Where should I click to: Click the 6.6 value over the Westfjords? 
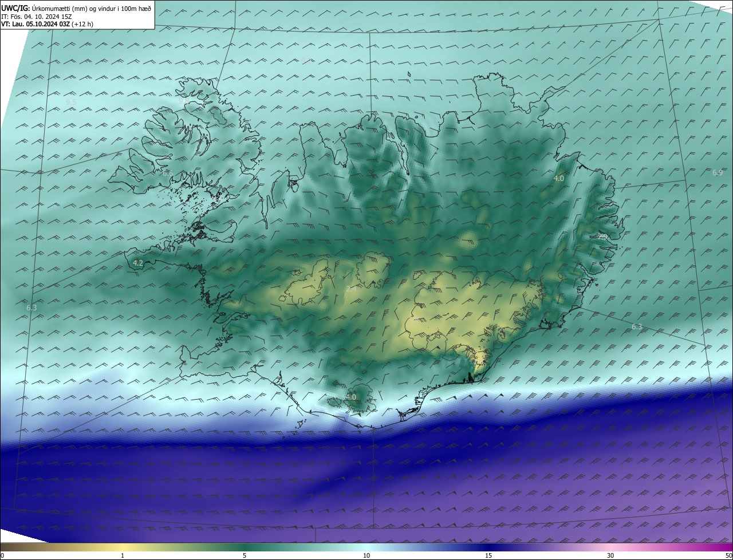(168, 173)
